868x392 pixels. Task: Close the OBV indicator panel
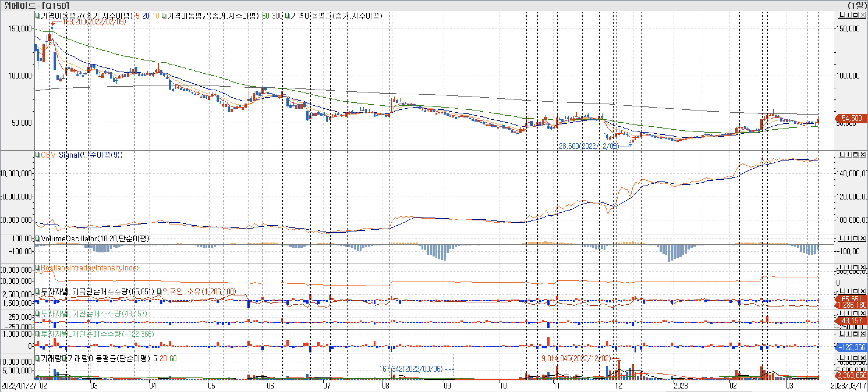tap(862, 155)
